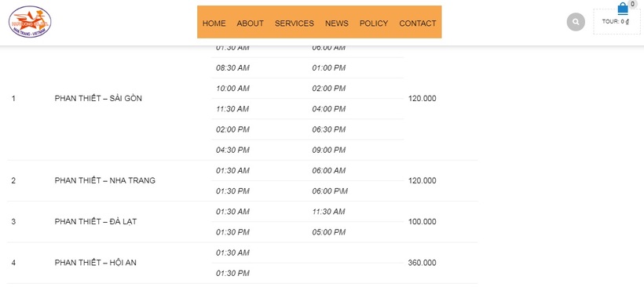Open the search magnifier icon
The width and height of the screenshot is (644, 287).
(x=576, y=22)
